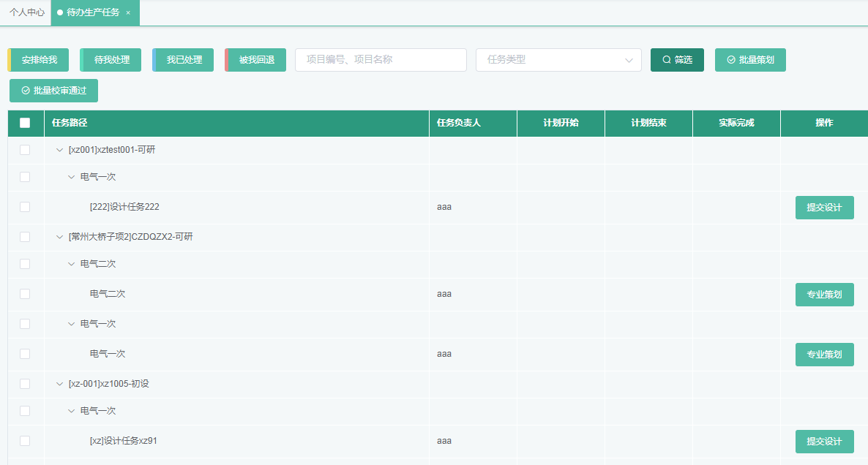This screenshot has width=868, height=465.
Task: Open the 任务类型 dropdown
Action: point(558,60)
